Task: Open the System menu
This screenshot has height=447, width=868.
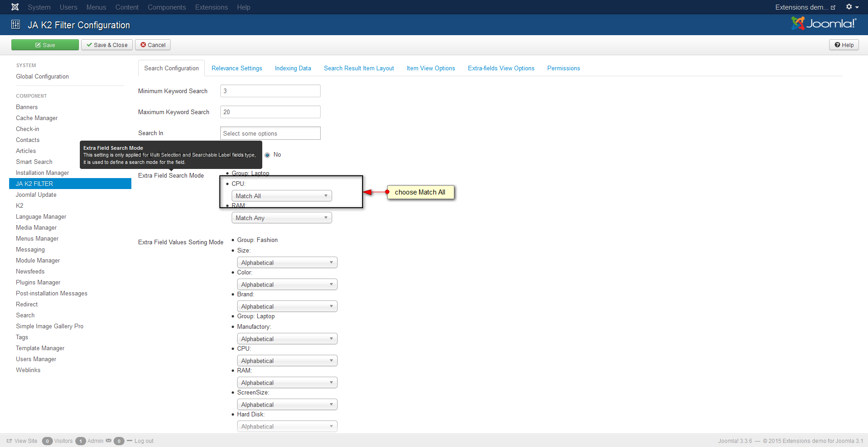Action: click(39, 7)
